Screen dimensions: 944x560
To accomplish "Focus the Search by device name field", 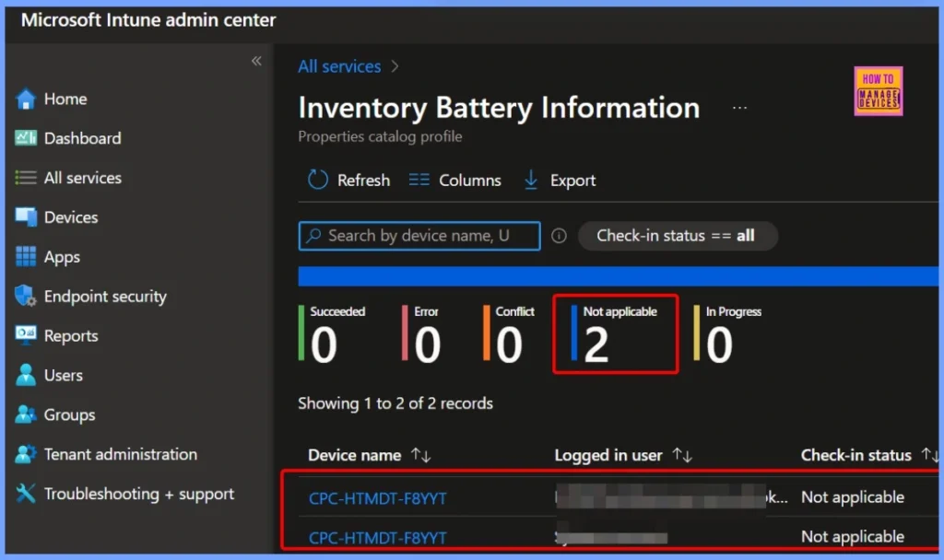I will click(419, 236).
